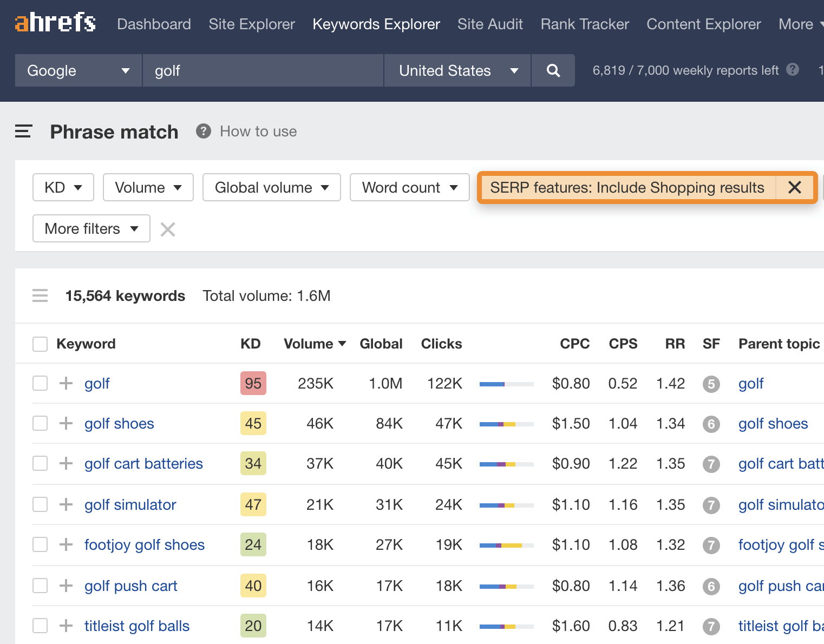Click the plus icon beside golf shoes
Image resolution: width=824 pixels, height=644 pixels.
(66, 423)
